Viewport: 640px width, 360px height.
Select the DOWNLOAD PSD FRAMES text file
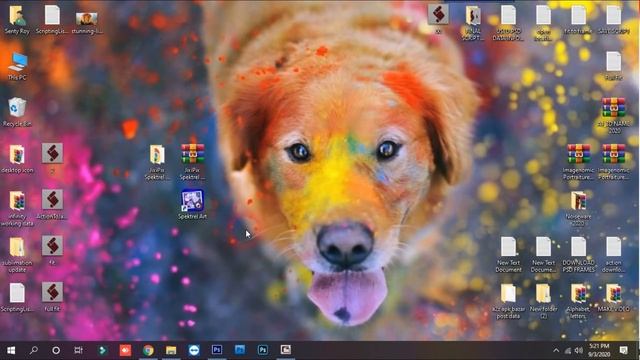(578, 254)
